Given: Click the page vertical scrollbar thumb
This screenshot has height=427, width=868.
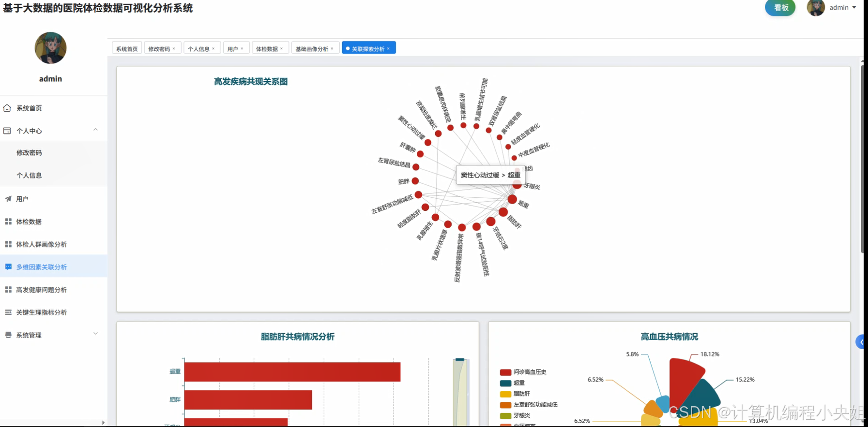Looking at the screenshot, I should (863, 160).
